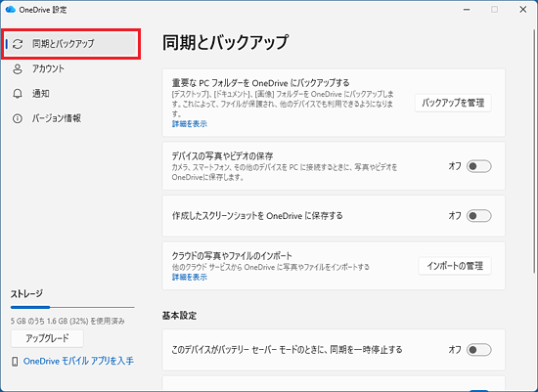Click the version info circle icon
The width and height of the screenshot is (538, 392).
pos(18,118)
